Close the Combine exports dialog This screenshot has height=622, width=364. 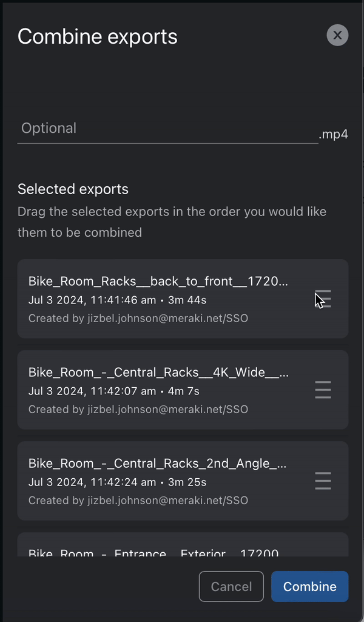coord(337,35)
